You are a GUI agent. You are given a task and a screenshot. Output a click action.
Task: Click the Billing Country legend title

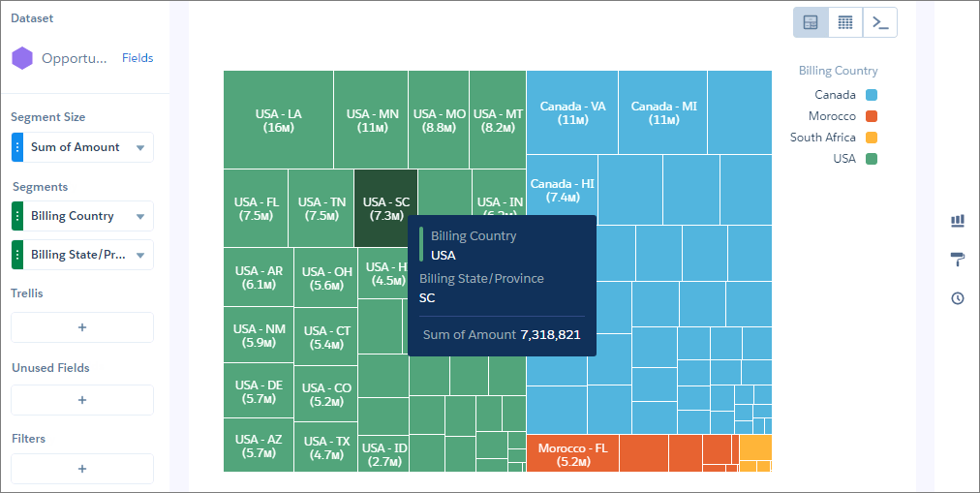pos(838,71)
